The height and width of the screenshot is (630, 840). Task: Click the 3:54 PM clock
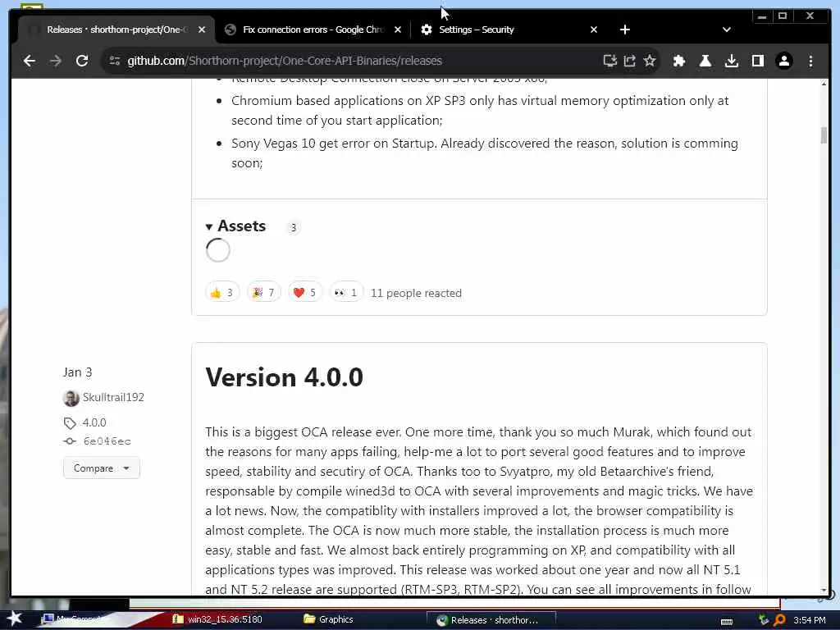tap(810, 620)
